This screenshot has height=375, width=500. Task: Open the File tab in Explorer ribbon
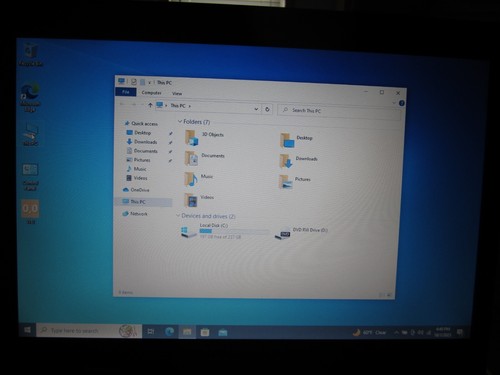(126, 92)
